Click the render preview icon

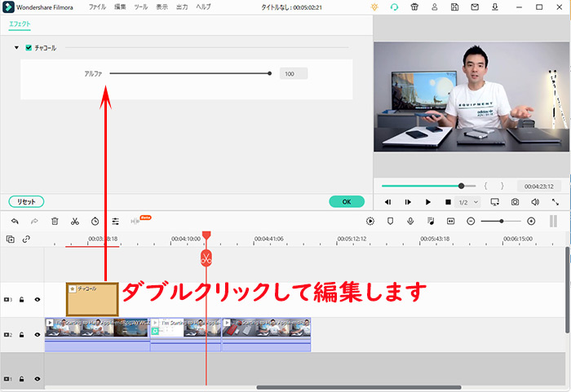[370, 221]
